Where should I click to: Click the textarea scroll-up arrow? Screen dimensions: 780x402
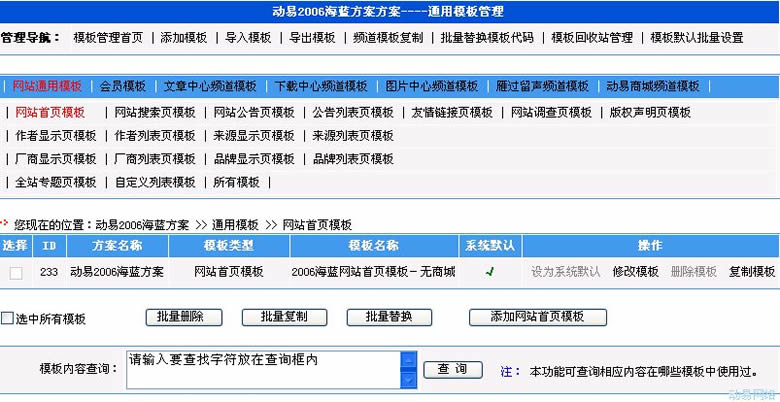(x=408, y=359)
